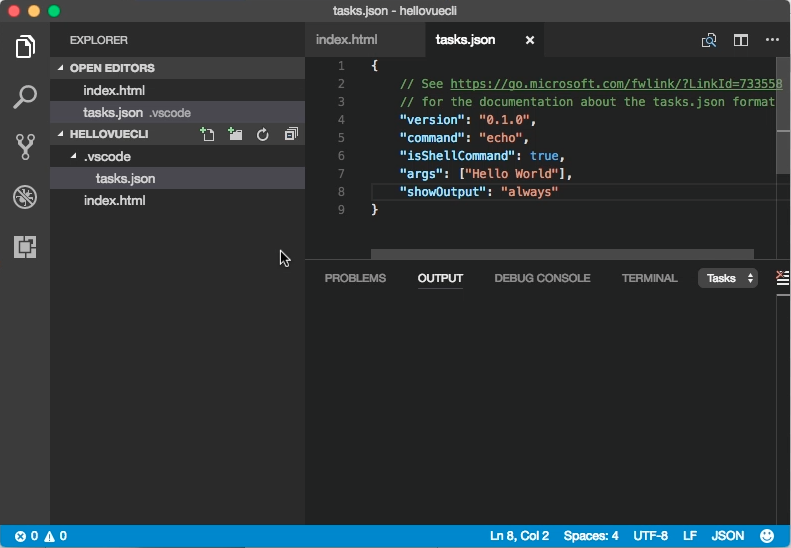Click the New Folder icon in HELLOVUECLI header
Screen dimensions: 791x548
pyautogui.click(x=235, y=134)
